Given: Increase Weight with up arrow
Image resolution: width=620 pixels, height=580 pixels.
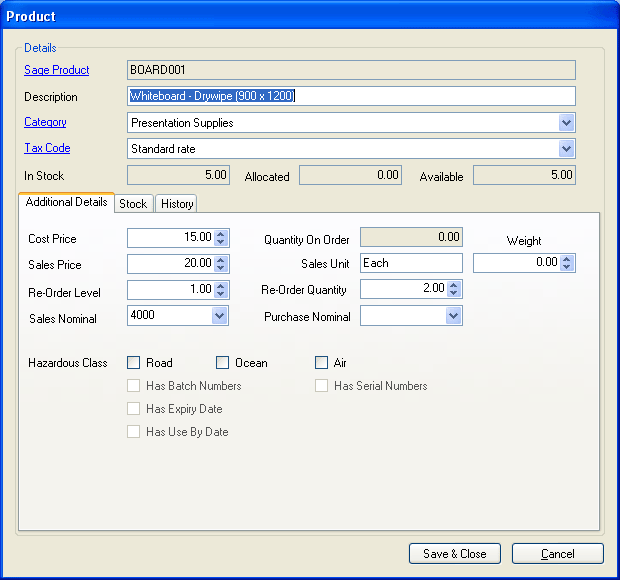Looking at the screenshot, I should (x=567, y=259).
